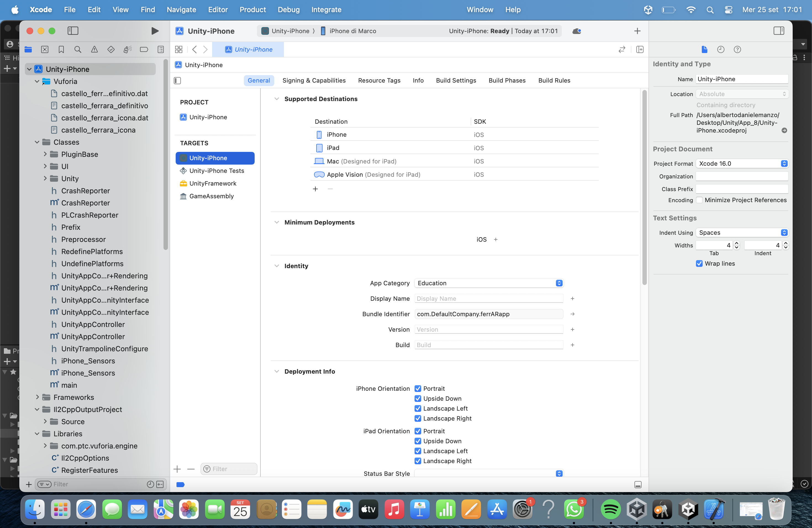
Task: Open the Project Format dropdown
Action: coord(742,164)
